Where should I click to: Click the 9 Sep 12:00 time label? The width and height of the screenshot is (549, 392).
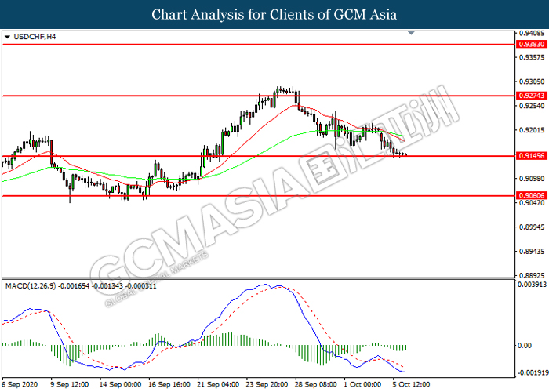[69, 384]
